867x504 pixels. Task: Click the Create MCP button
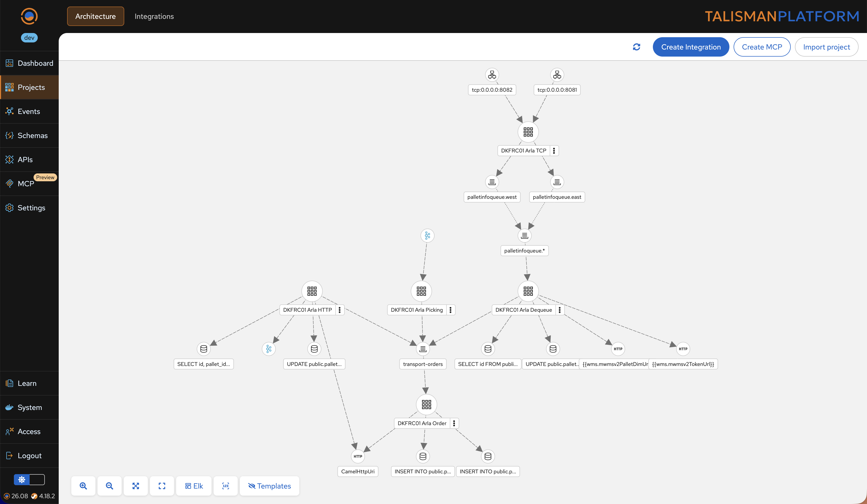click(762, 47)
